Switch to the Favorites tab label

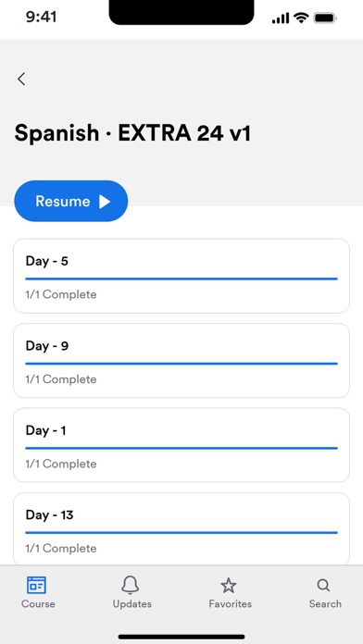[230, 603]
